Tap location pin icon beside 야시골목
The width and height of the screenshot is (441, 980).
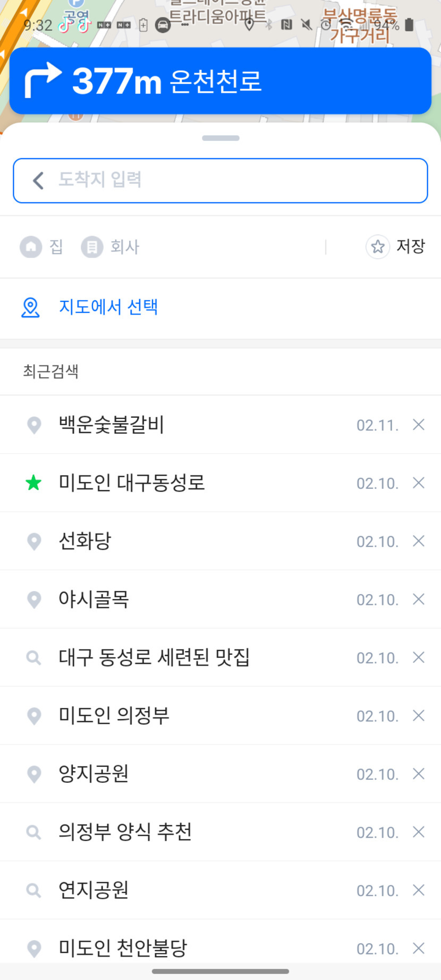point(34,599)
